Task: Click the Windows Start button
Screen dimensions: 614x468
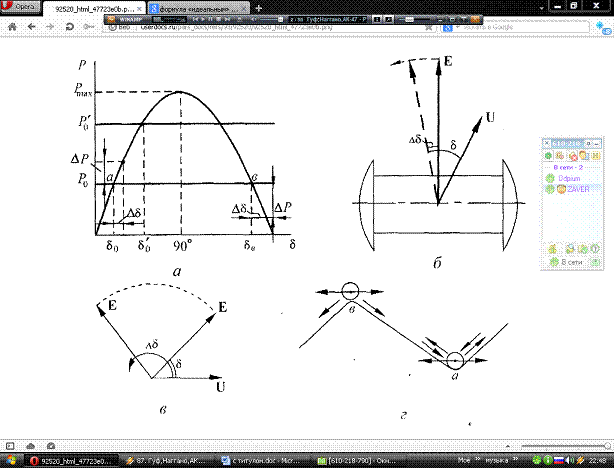Action: pos(12,459)
